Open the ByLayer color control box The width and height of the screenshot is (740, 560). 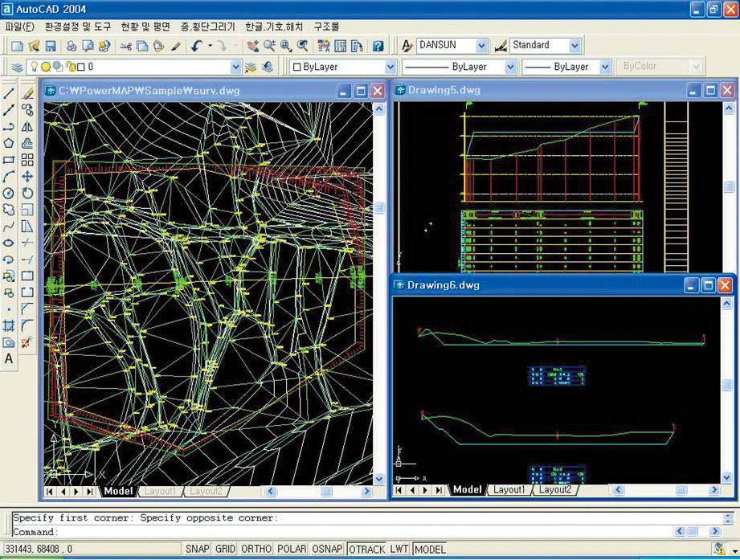click(x=343, y=67)
